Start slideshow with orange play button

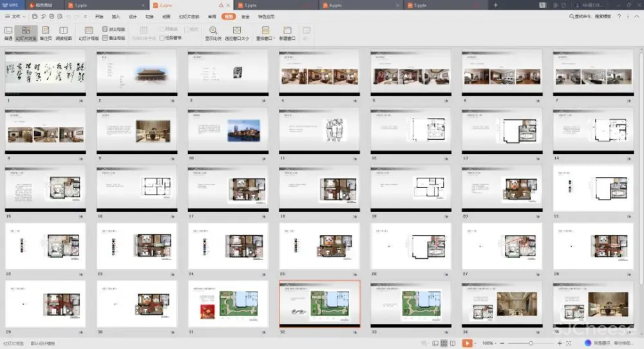(x=468, y=343)
